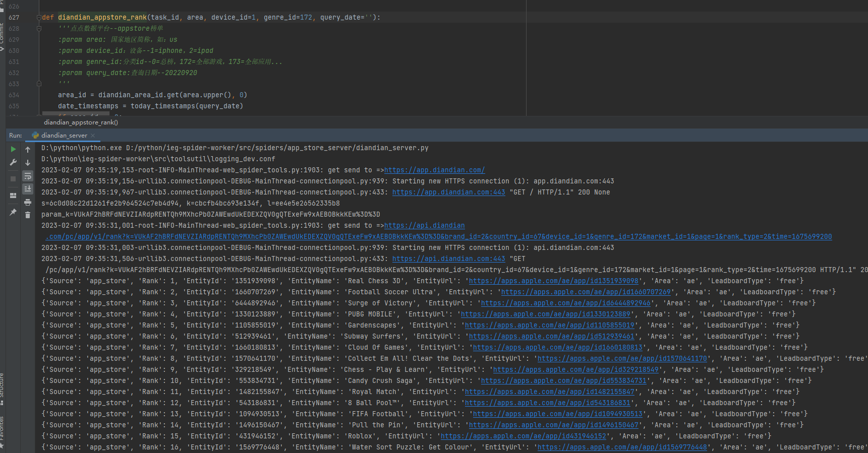This screenshot has height=453, width=868.
Task: Switch to the diandian_server run tab
Action: [64, 136]
